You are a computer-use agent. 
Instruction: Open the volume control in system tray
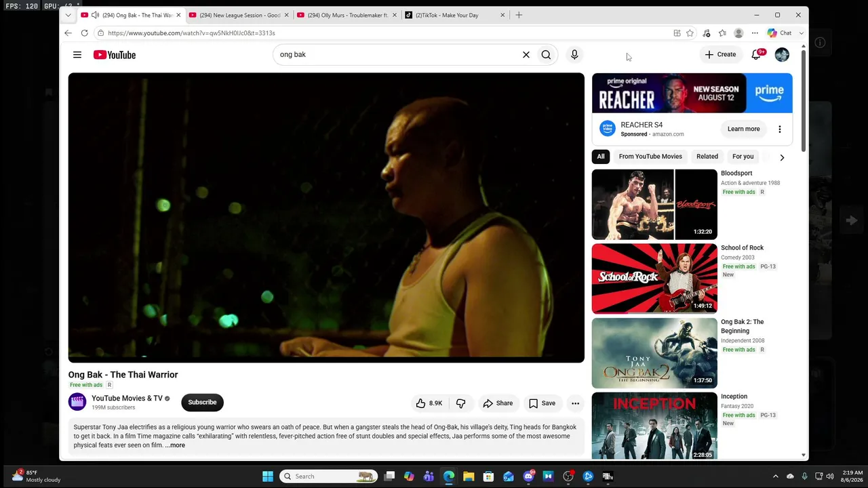pos(829,476)
